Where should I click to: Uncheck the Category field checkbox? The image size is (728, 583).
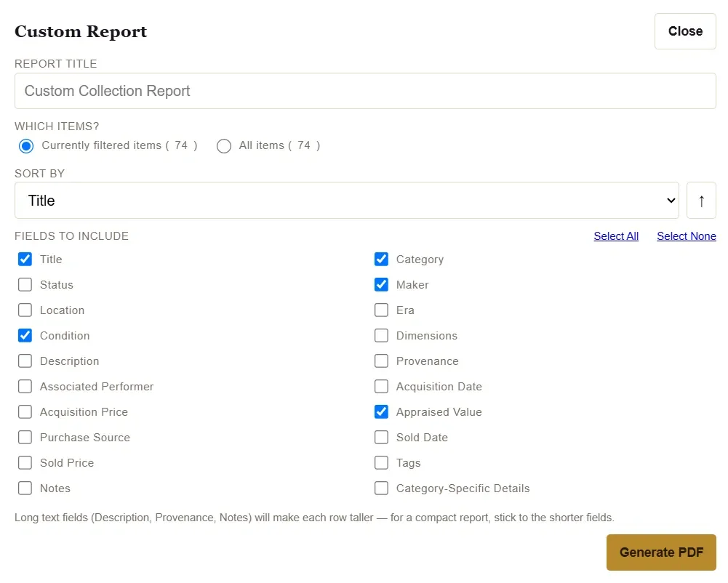[x=381, y=259]
